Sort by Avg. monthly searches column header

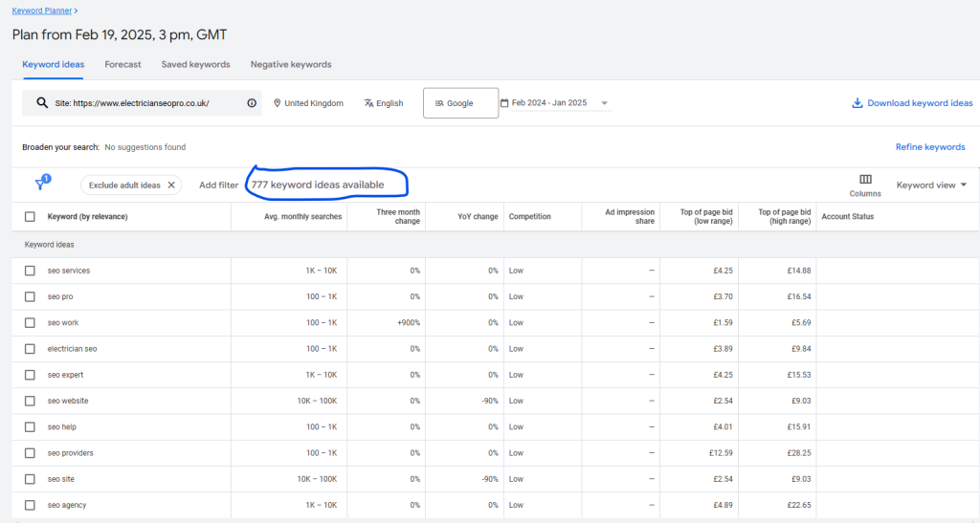pyautogui.click(x=303, y=217)
